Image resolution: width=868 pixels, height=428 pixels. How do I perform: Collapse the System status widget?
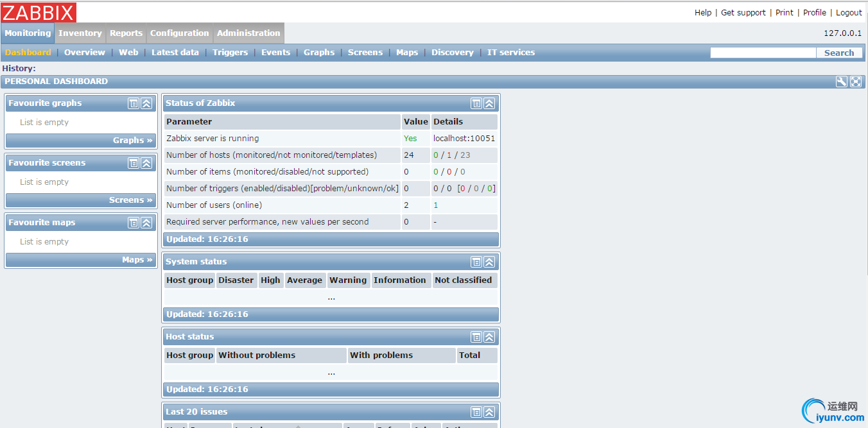(x=489, y=262)
